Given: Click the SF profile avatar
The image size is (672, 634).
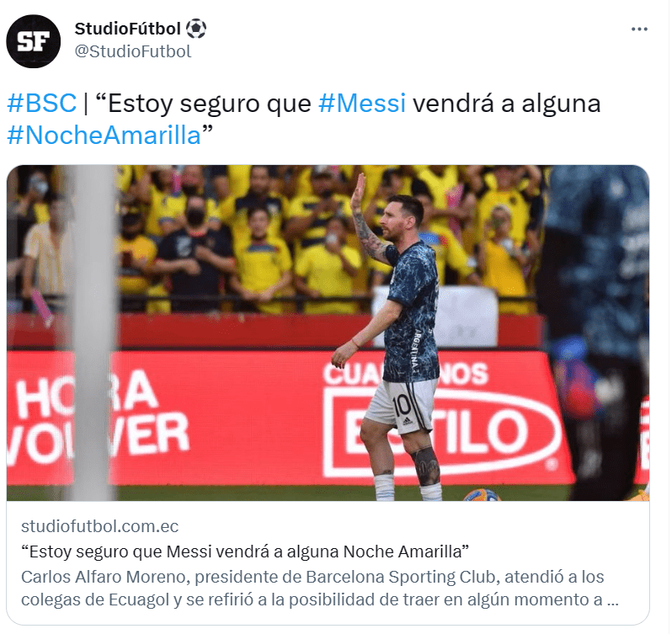Looking at the screenshot, I should tap(34, 41).
